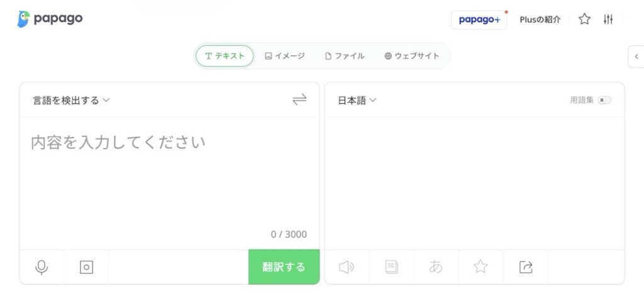Open the handwriting input icon
This screenshot has width=644, height=308.
pyautogui.click(x=86, y=267)
